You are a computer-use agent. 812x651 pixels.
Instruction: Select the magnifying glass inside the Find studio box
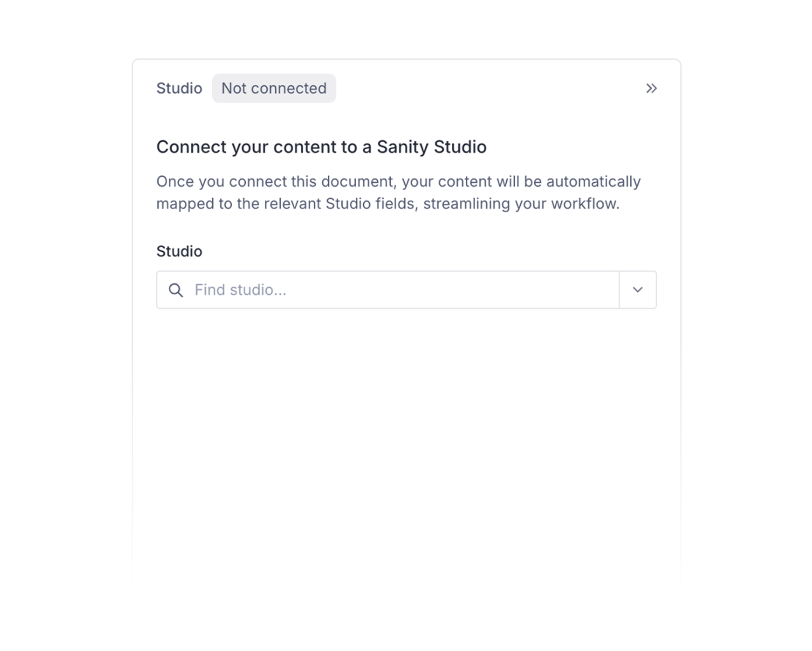pos(176,290)
